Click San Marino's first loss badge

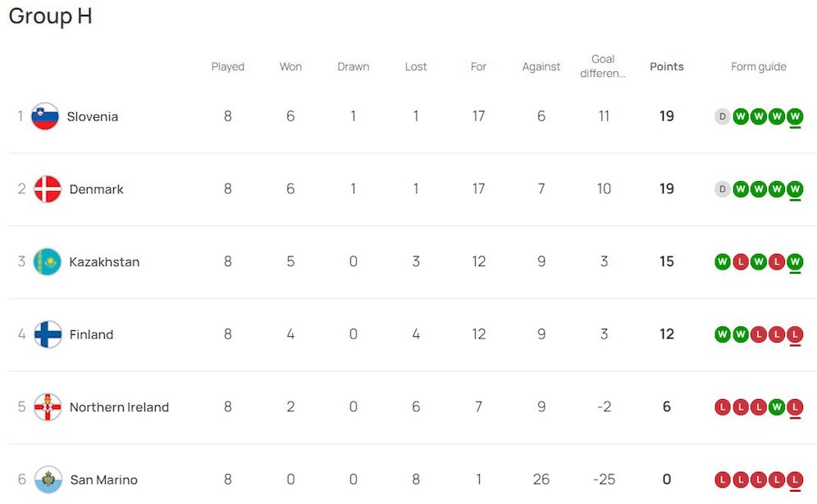[x=723, y=480]
